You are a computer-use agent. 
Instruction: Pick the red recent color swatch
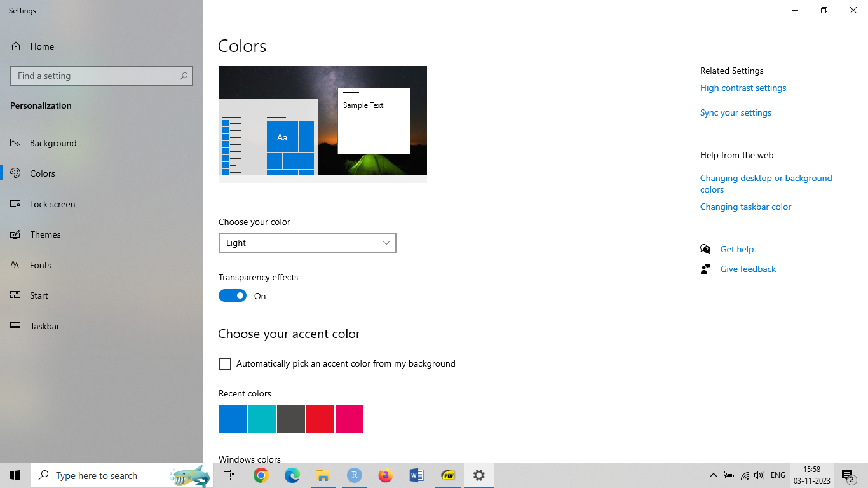[x=320, y=419]
